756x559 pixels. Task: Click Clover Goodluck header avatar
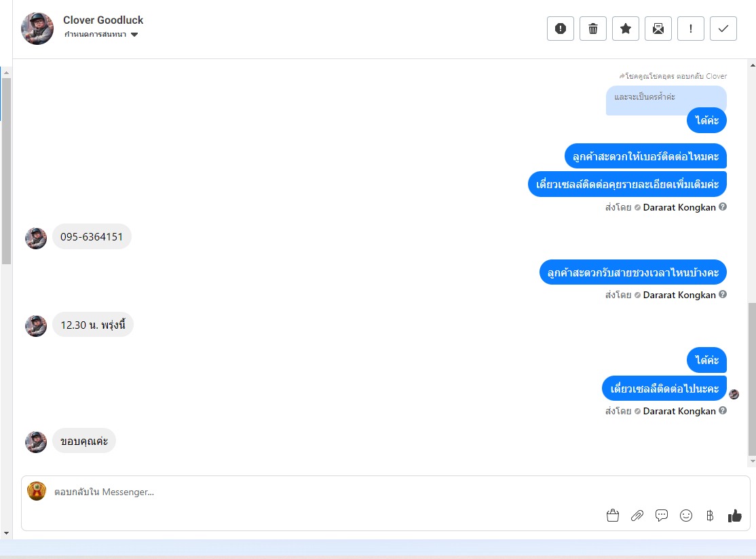pyautogui.click(x=37, y=29)
